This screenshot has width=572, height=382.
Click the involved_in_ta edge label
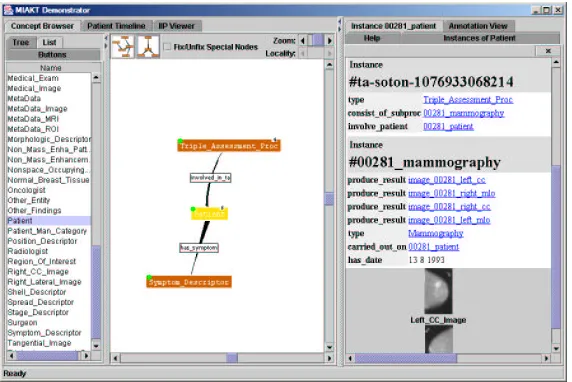pyautogui.click(x=210, y=178)
